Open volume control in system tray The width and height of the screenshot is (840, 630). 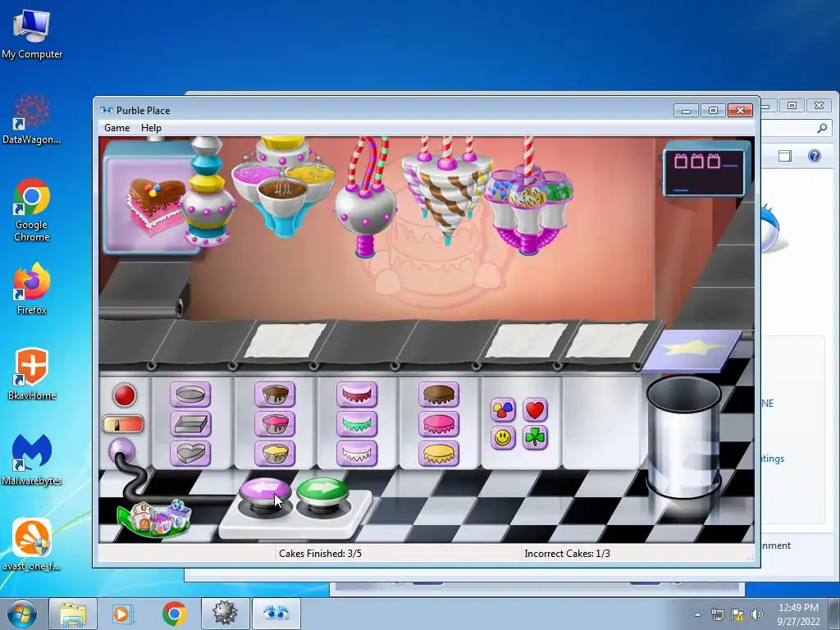pyautogui.click(x=756, y=614)
